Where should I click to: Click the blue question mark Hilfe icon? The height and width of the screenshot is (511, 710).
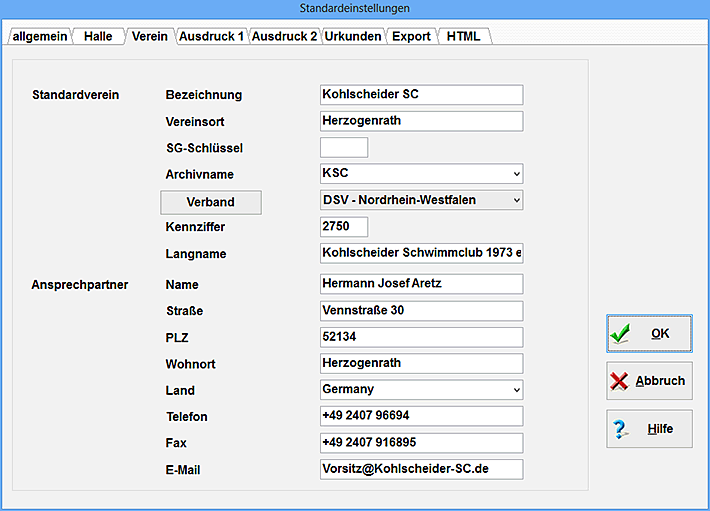click(x=621, y=429)
